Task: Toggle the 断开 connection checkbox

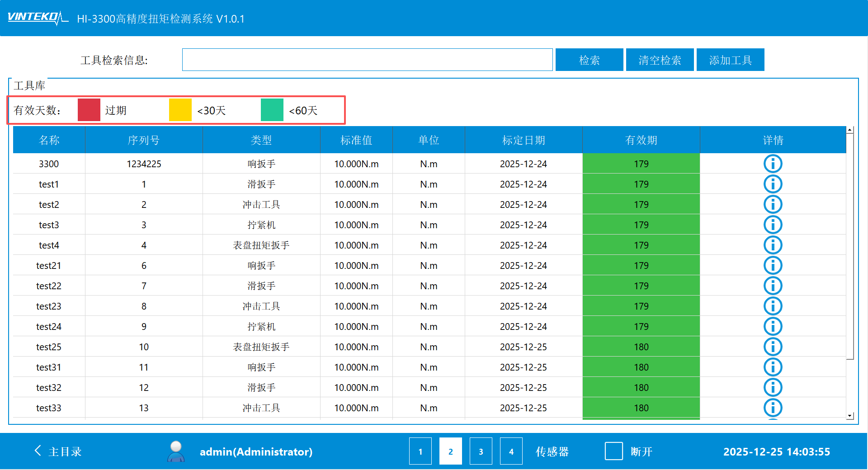Action: (613, 451)
